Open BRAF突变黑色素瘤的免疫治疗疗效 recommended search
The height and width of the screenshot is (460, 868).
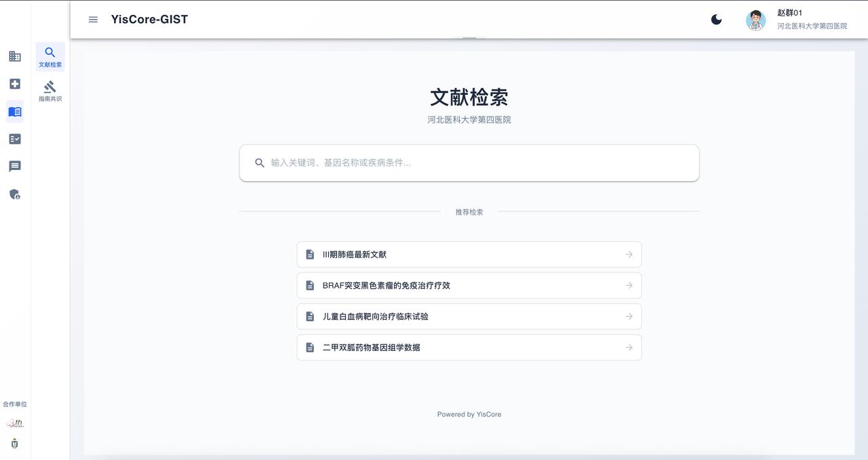pos(469,285)
